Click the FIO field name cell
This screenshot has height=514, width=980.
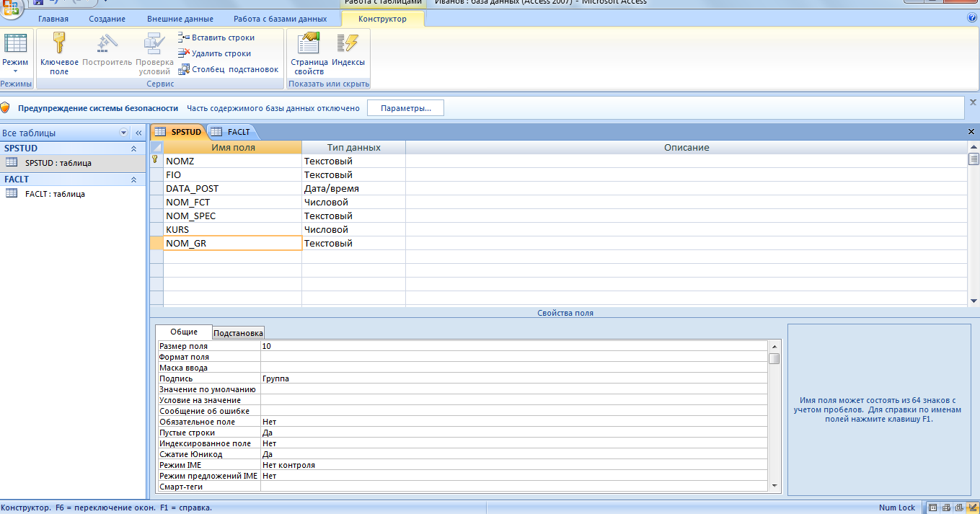pyautogui.click(x=232, y=175)
